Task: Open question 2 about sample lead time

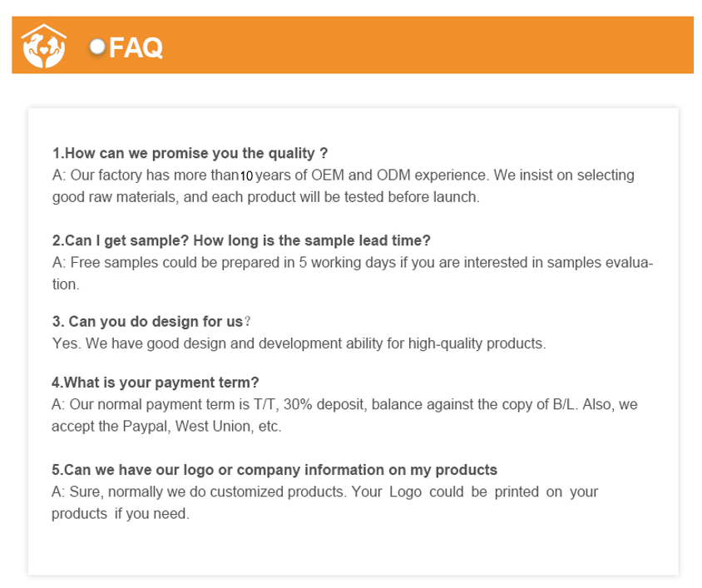Action: click(x=241, y=241)
